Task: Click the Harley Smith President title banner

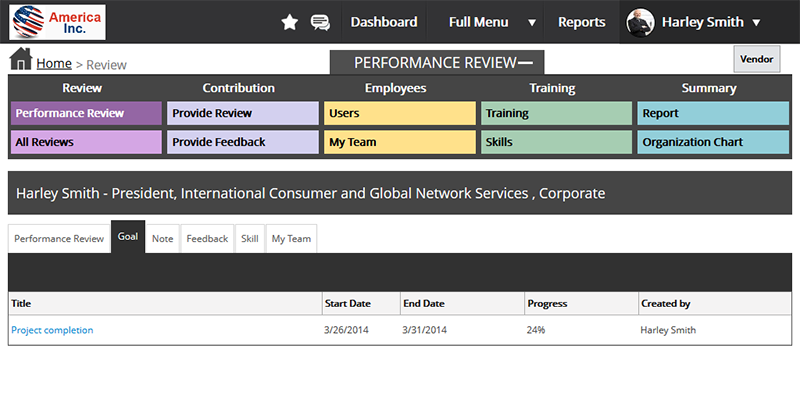Action: 400,193
